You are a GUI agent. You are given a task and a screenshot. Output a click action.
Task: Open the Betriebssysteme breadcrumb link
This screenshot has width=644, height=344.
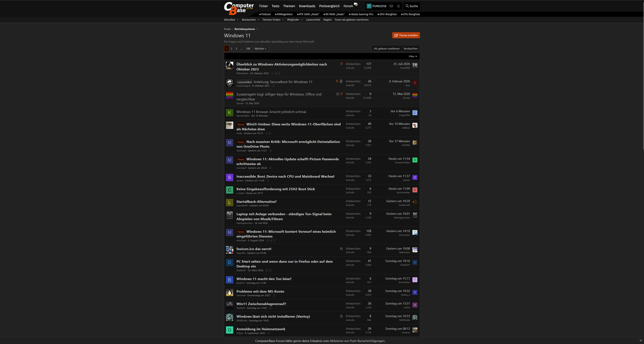point(245,29)
